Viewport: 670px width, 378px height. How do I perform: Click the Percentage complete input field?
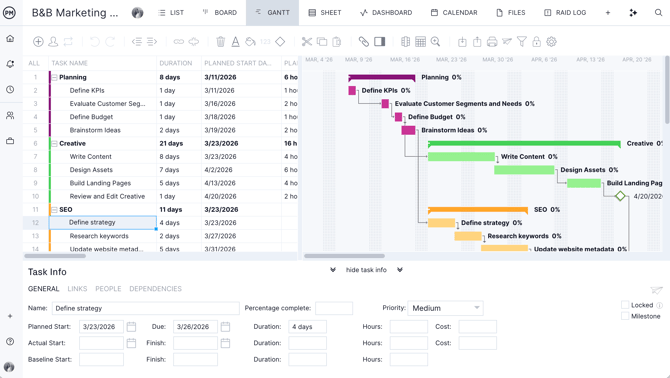tap(334, 308)
